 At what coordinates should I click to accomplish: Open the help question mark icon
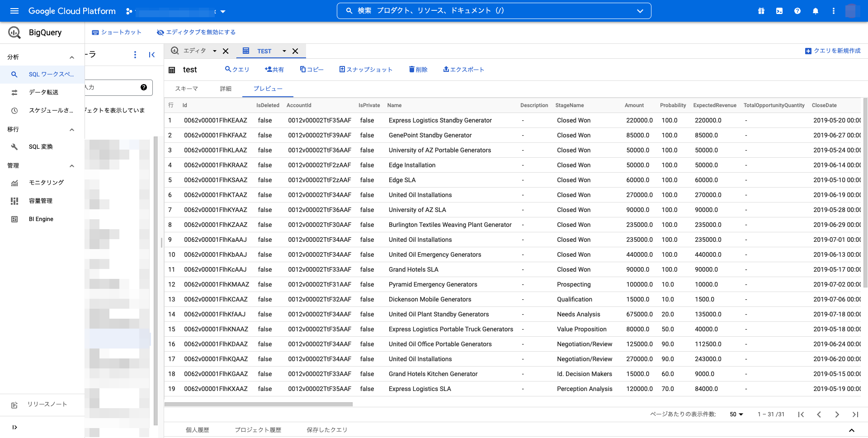click(x=797, y=11)
